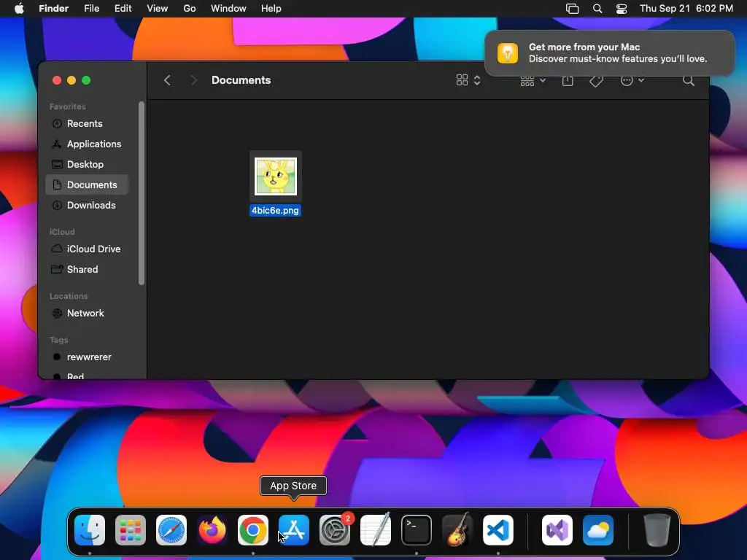Open the Get more from your Mac notification

pyautogui.click(x=609, y=52)
